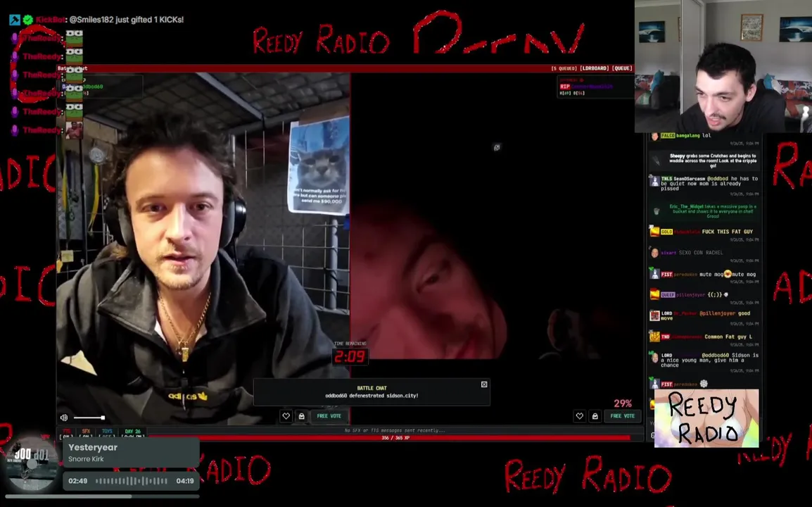The height and width of the screenshot is (507, 812).
Task: Click the 02:49 elapsed time
Action: pos(77,481)
